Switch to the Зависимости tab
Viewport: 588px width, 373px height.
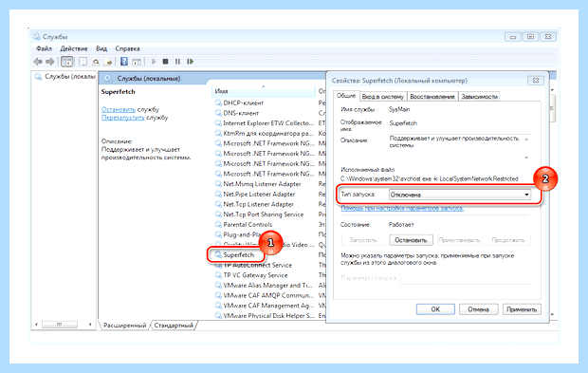coord(479,97)
